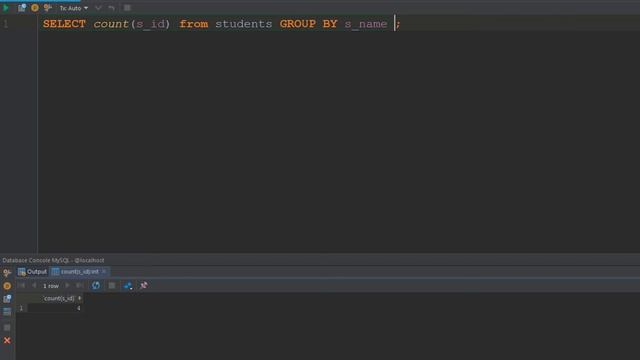Click the commit checkmark icon
This screenshot has height=360, width=640.
pos(98,8)
